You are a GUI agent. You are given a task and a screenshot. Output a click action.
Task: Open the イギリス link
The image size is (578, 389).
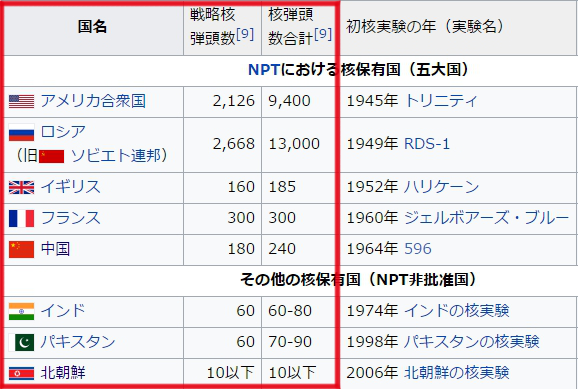point(70,187)
